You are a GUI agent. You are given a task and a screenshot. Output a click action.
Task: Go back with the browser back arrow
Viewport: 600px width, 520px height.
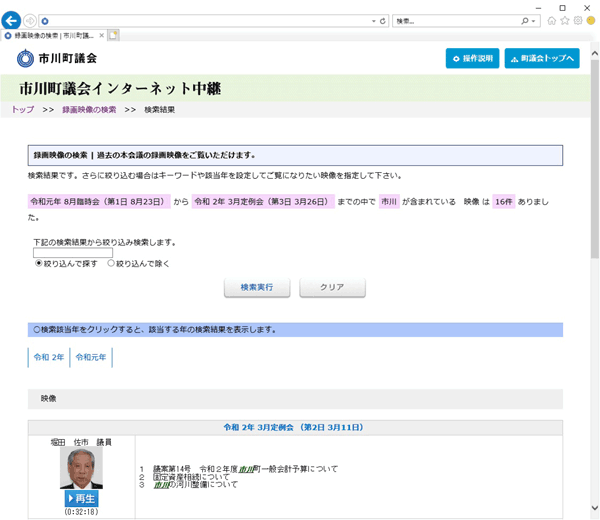pyautogui.click(x=11, y=21)
